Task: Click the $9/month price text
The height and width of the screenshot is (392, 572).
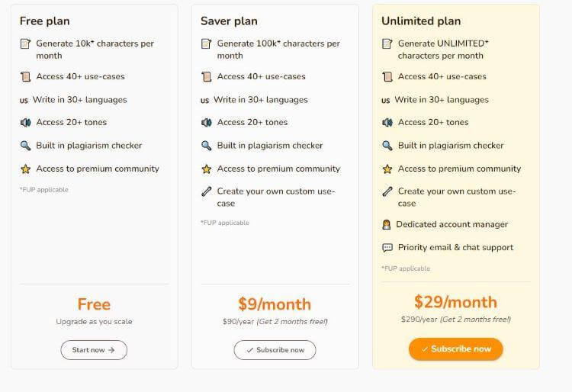Action: click(x=275, y=304)
